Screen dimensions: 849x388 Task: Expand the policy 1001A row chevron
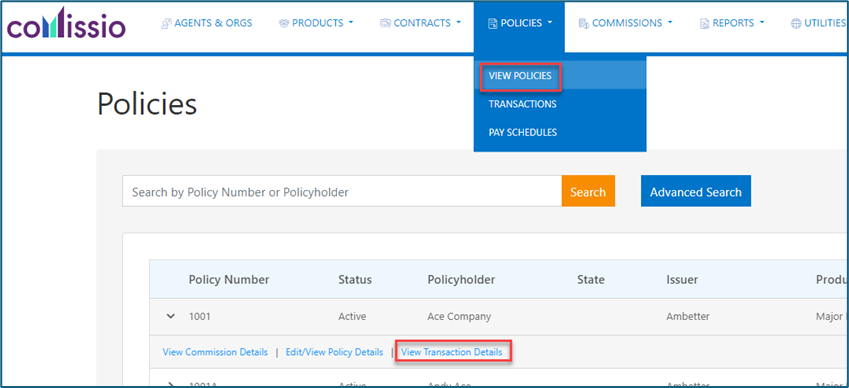[171, 384]
